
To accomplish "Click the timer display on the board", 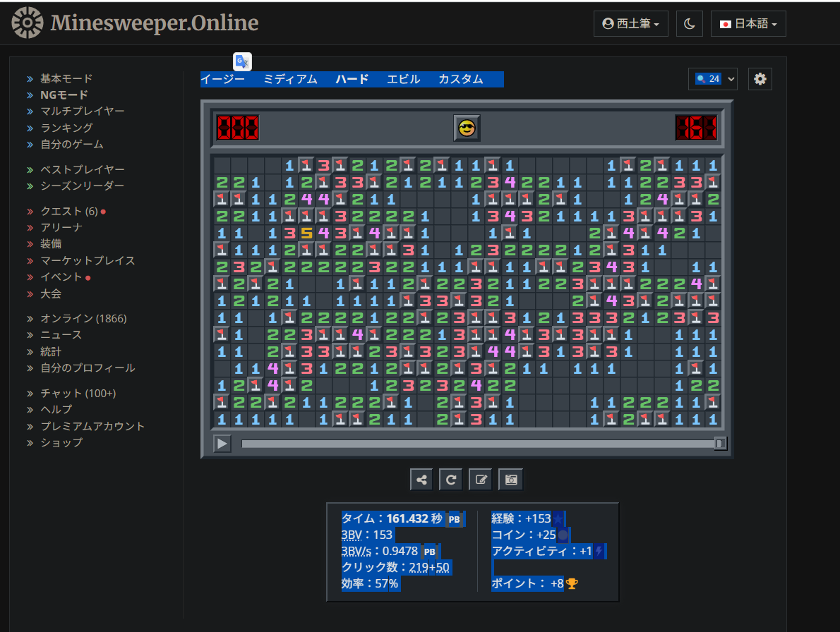I will (x=696, y=128).
